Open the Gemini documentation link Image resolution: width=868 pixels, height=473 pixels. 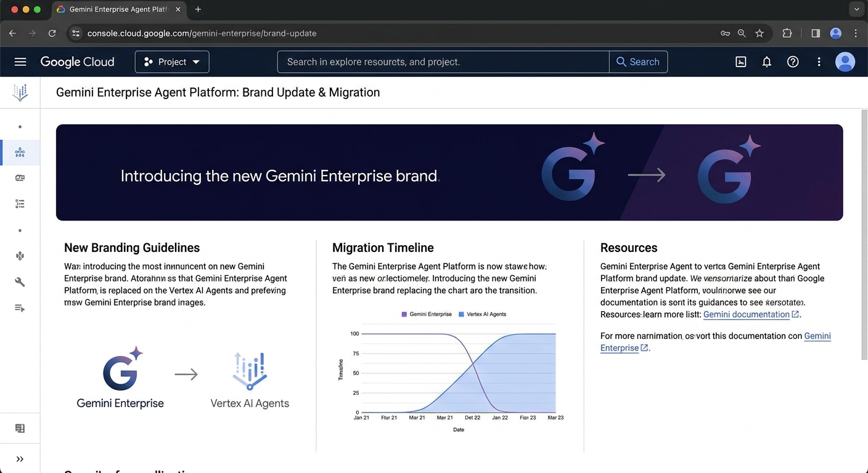pos(751,314)
